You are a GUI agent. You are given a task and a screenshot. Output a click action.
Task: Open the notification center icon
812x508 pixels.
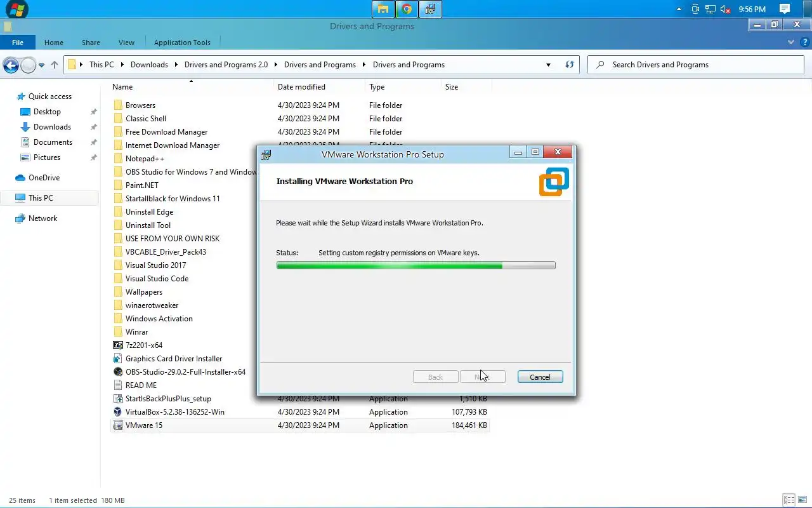pyautogui.click(x=785, y=9)
